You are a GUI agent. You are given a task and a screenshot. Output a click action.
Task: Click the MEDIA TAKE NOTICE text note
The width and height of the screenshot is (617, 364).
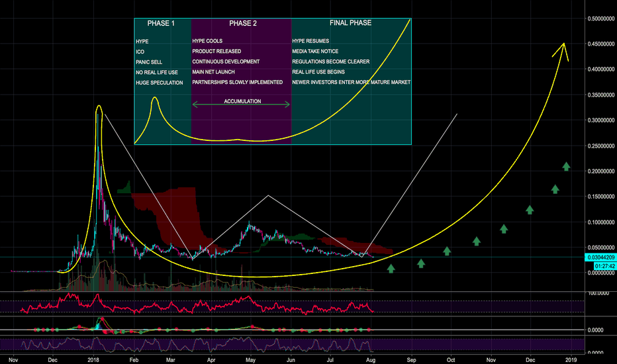click(x=315, y=51)
